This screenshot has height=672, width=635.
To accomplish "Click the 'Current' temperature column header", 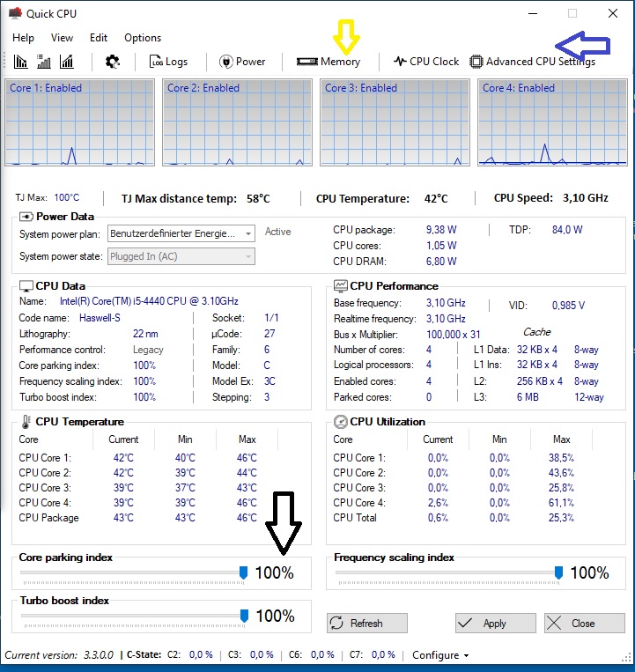I will 123,439.
